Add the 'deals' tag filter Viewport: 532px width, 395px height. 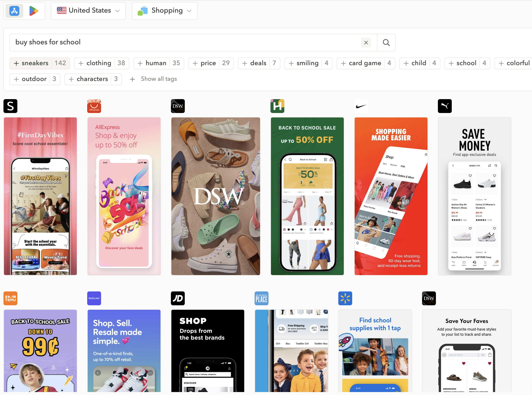tap(259, 63)
